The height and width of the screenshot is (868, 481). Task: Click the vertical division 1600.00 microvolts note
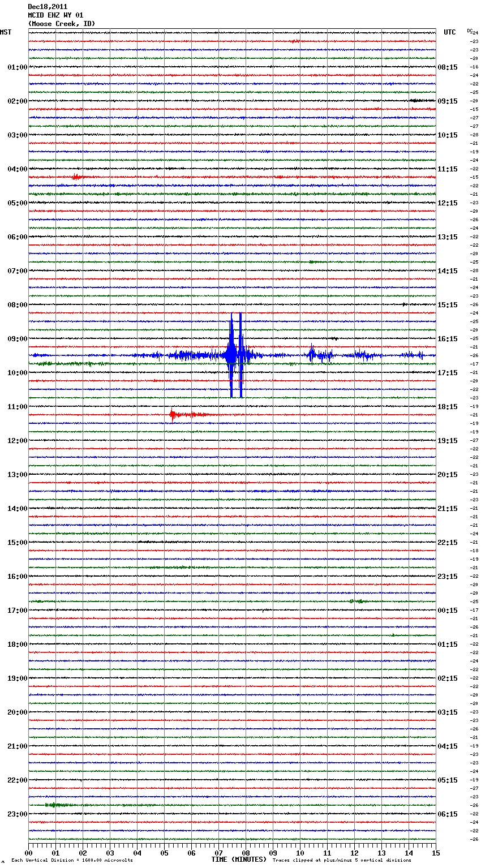click(x=72, y=860)
